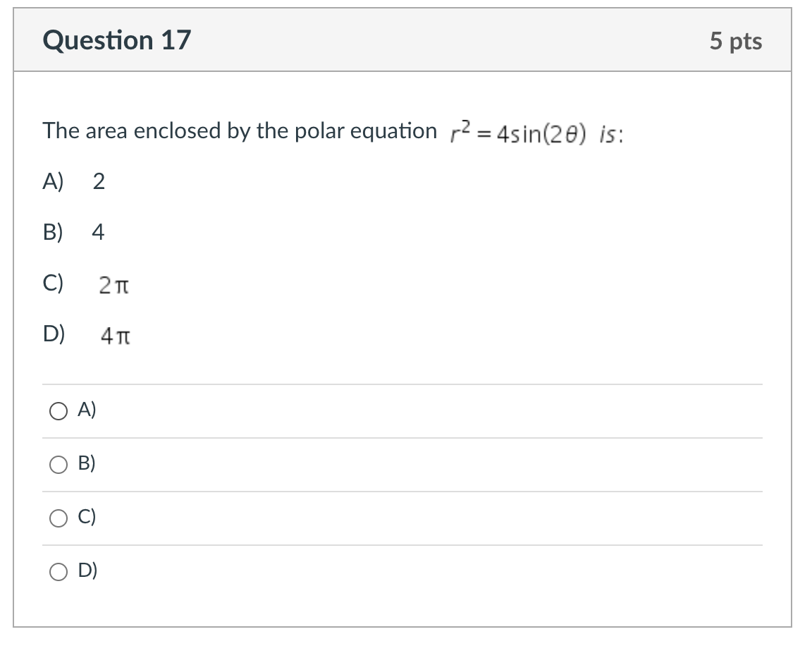Click the "C)" label beside the third radio
Viewport: 812px width, 646px height.
point(87,517)
